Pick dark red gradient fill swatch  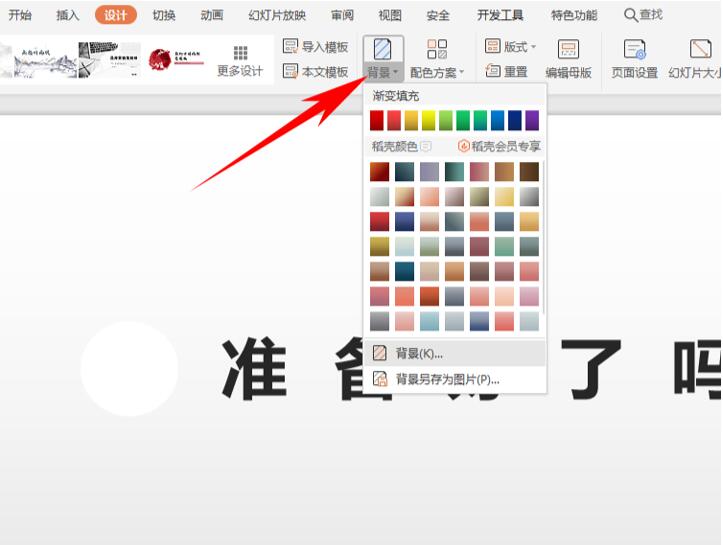pos(377,120)
